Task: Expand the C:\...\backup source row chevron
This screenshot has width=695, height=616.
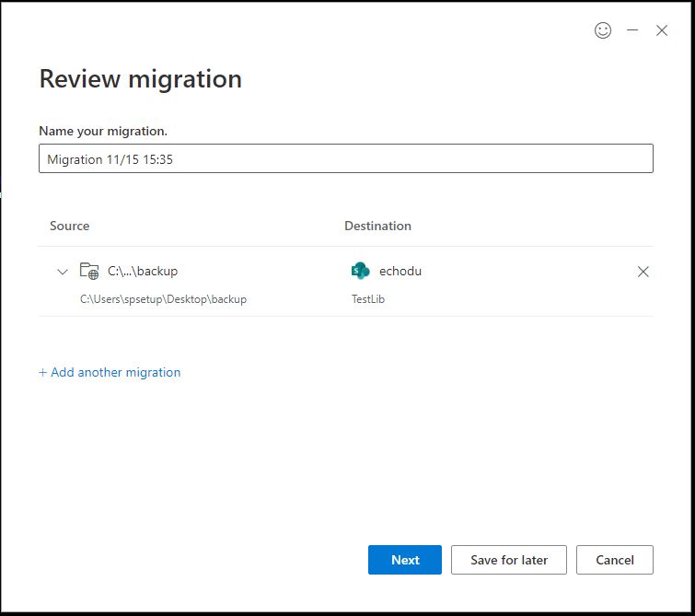Action: click(63, 272)
